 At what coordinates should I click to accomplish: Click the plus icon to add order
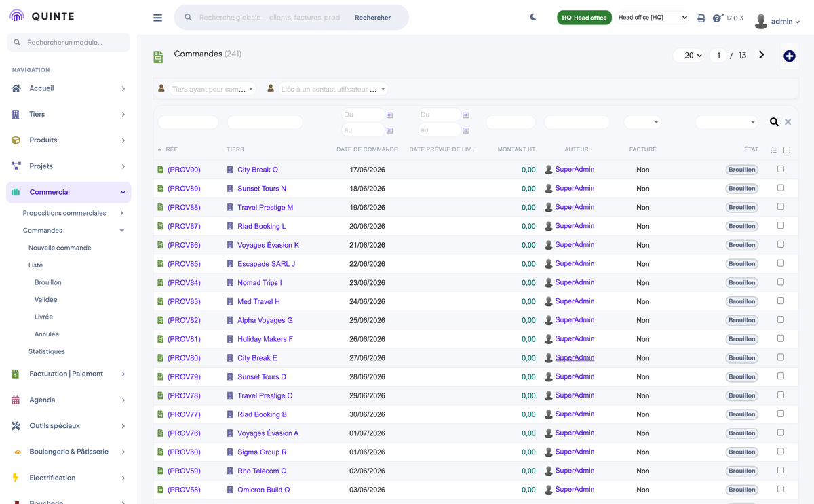[x=789, y=56]
